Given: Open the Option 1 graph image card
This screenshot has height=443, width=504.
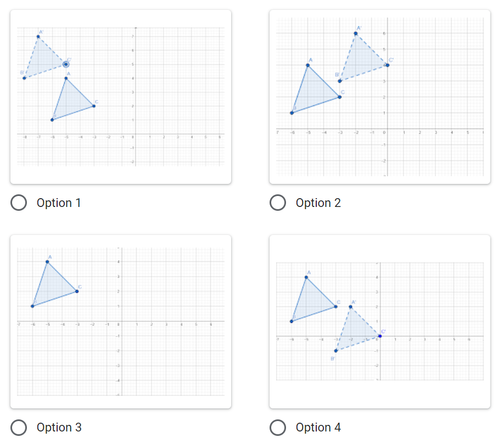Looking at the screenshot, I should 121,97.
